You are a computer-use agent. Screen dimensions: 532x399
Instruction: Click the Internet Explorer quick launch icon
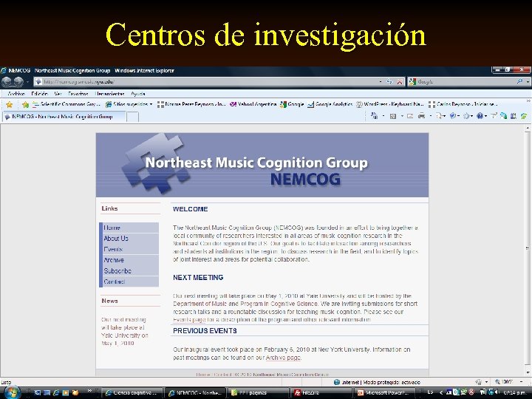[x=56, y=392]
